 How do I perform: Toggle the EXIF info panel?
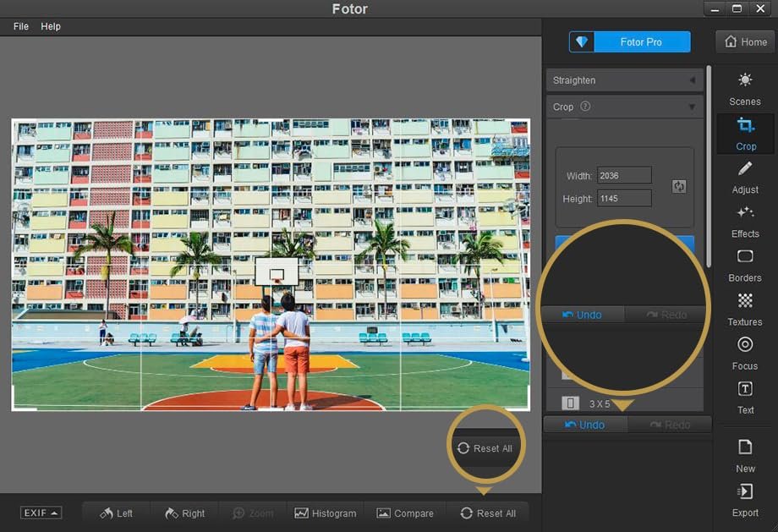click(41, 513)
